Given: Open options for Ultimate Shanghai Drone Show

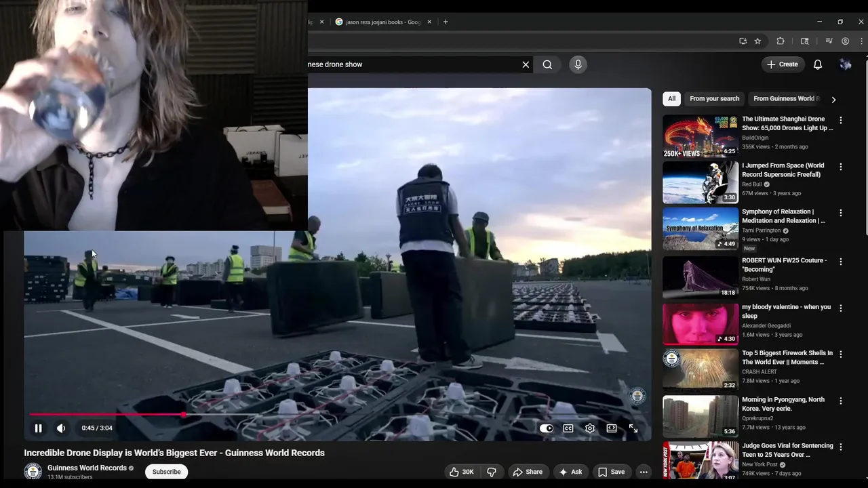Looking at the screenshot, I should pyautogui.click(x=841, y=121).
